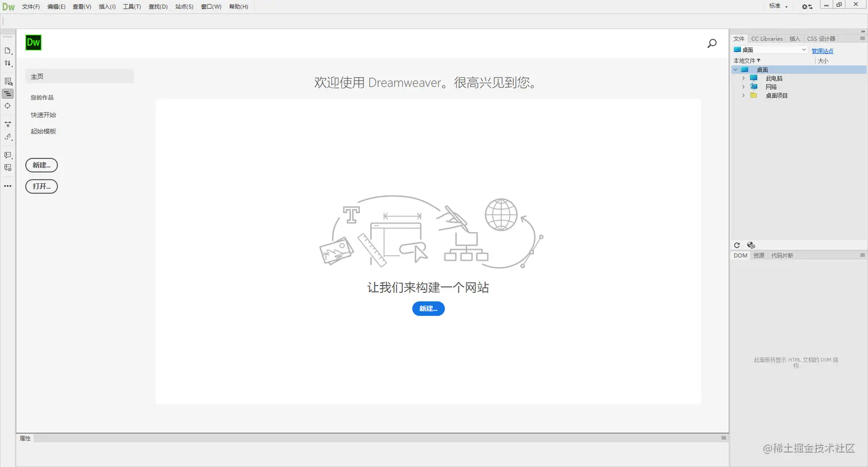Collapse panels with double-arrow icon
This screenshot has width=868, height=467.
[x=863, y=32]
